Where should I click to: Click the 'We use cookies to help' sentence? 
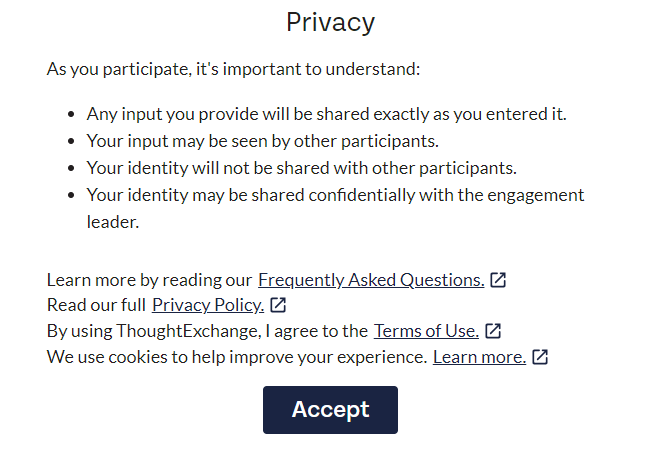click(237, 357)
